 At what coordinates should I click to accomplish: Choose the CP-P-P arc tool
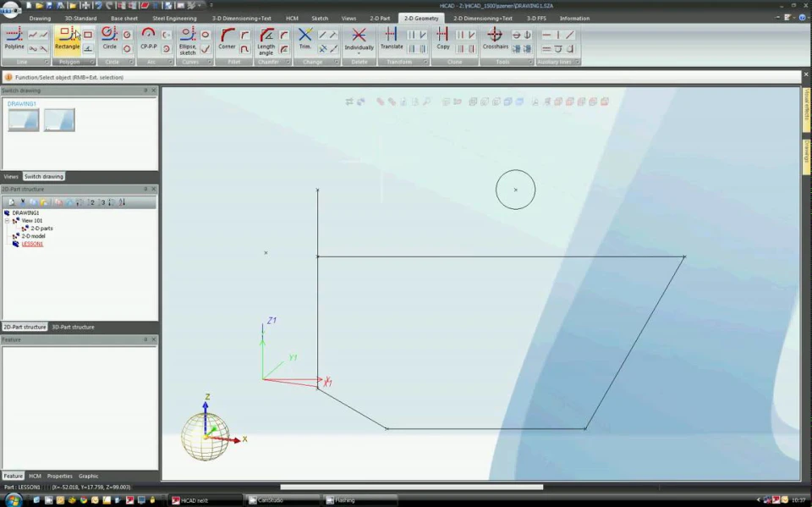click(149, 39)
